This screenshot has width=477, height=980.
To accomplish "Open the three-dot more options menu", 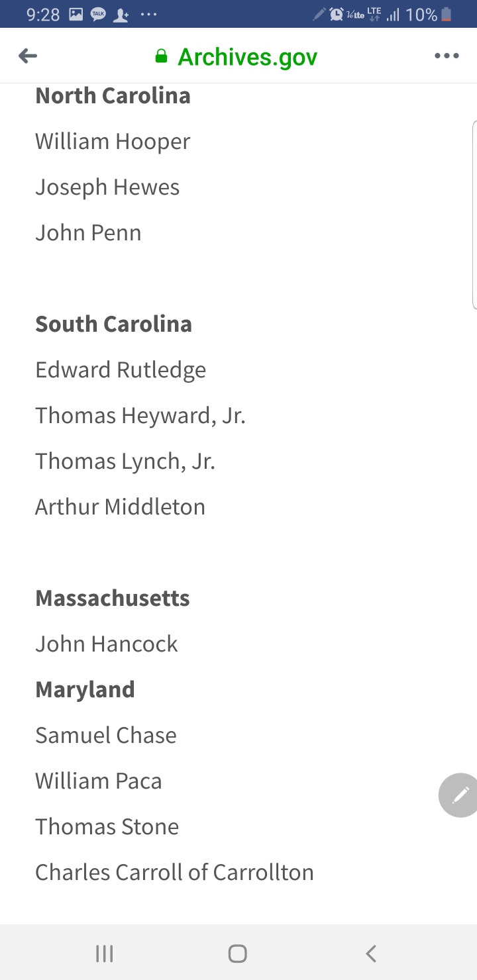I will point(447,56).
